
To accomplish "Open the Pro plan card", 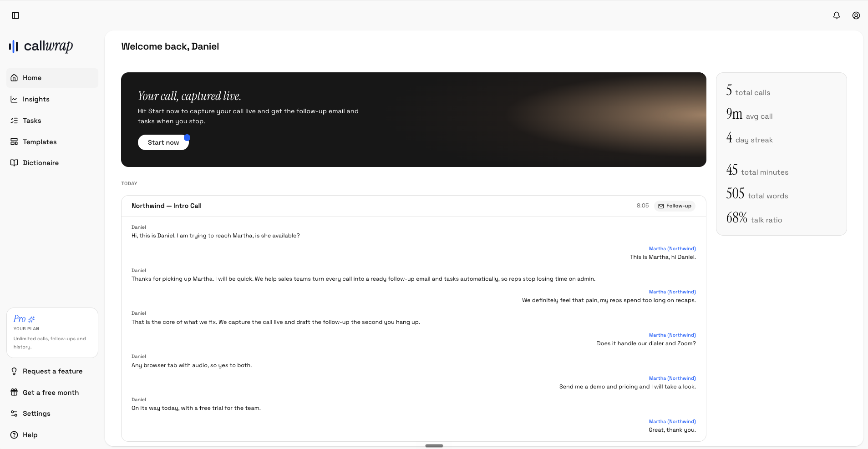I will 52,333.
